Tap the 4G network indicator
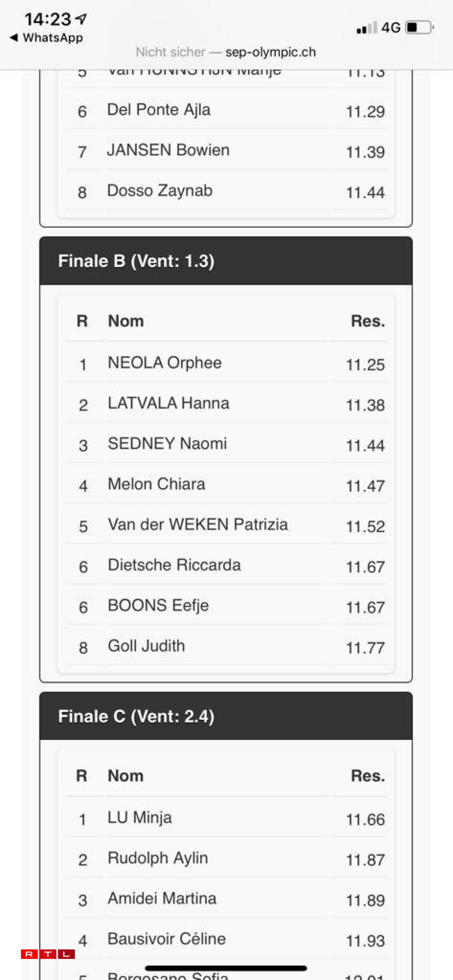This screenshot has height=980, width=453. (x=390, y=28)
